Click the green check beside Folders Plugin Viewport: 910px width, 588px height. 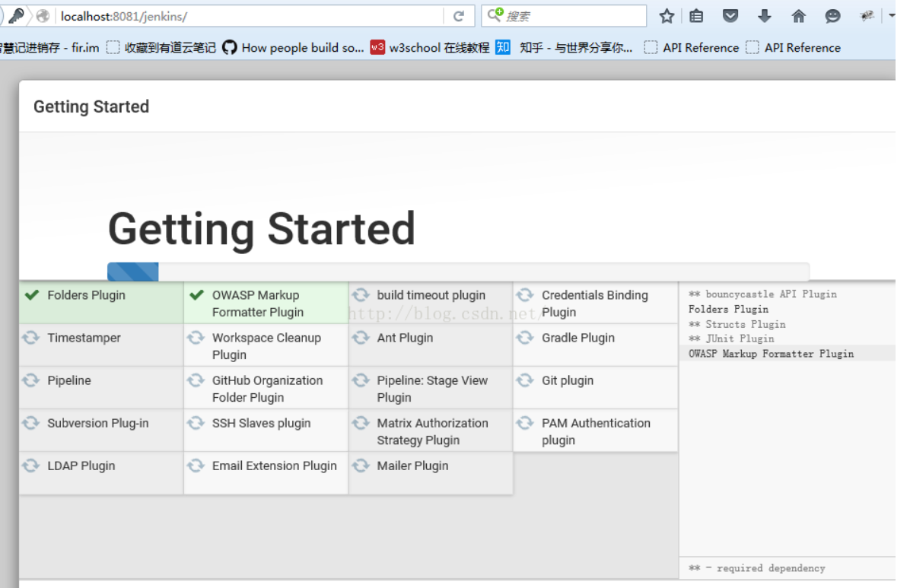(x=32, y=295)
